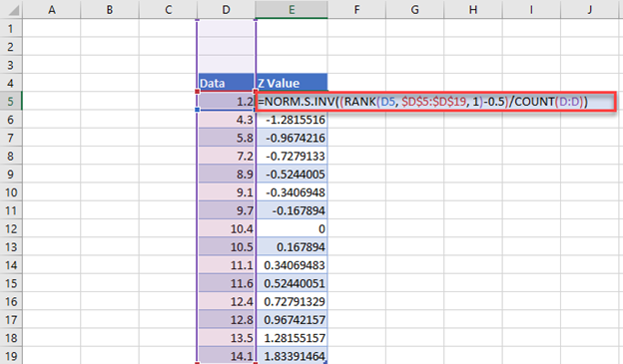Select column I header

(531, 9)
